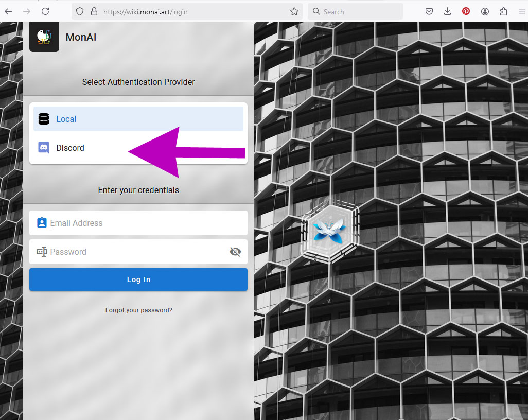The height and width of the screenshot is (420, 528).
Task: Click the Discord logo icon
Action: [x=44, y=148]
